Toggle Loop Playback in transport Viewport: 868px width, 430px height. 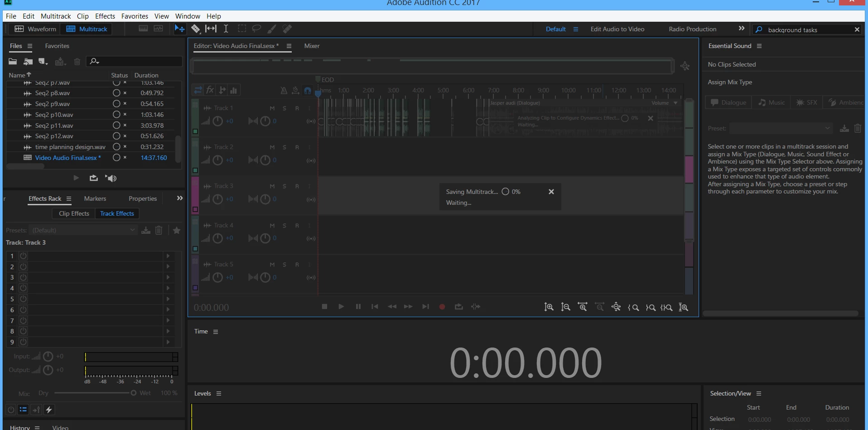point(459,307)
